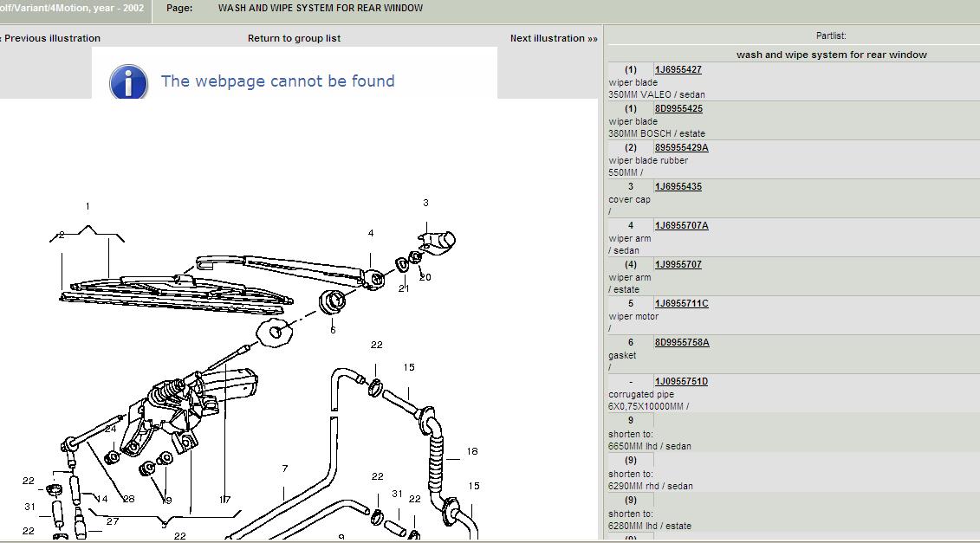Viewport: 980px width, 543px height.
Task: Click the 'Page:' label in the header
Action: coord(179,8)
